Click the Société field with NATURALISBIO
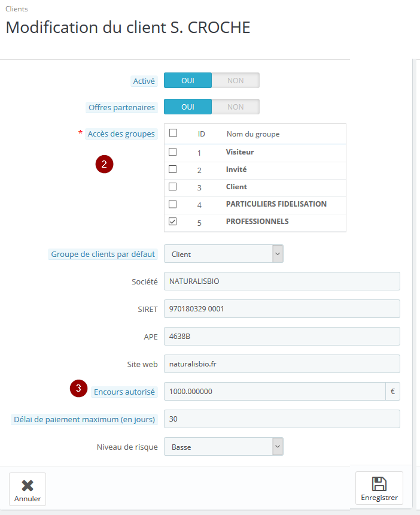 [x=282, y=281]
